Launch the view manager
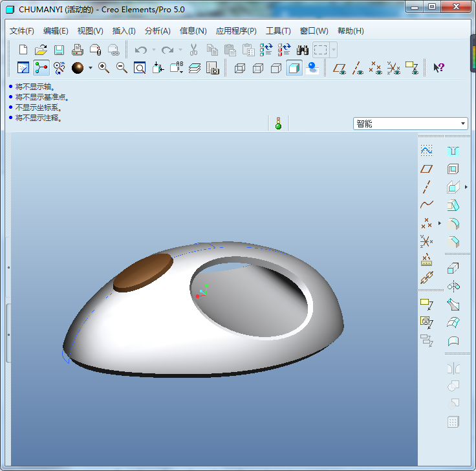Screen dimensions: 476x471 click(x=213, y=68)
